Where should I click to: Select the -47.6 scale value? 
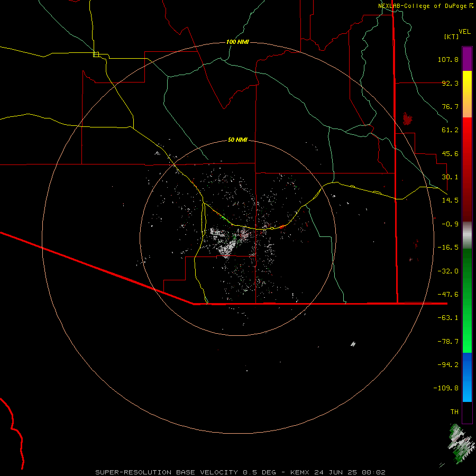448,295
